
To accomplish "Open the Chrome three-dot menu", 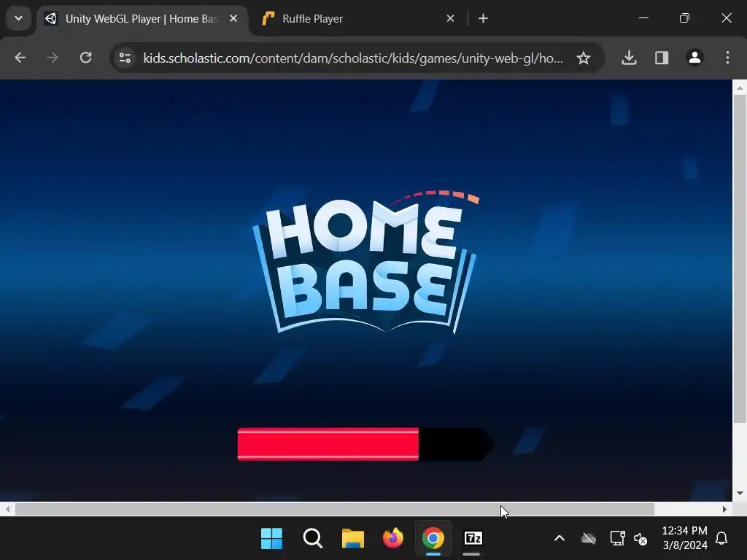I will coord(727,58).
